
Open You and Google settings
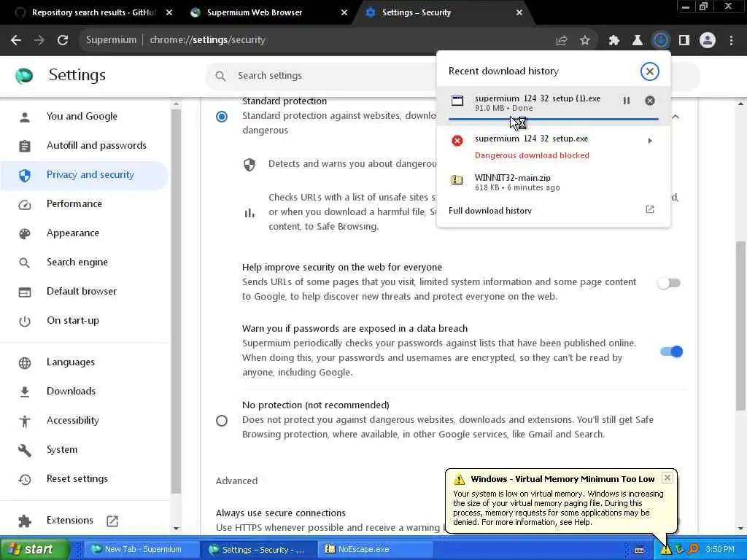pyautogui.click(x=82, y=116)
